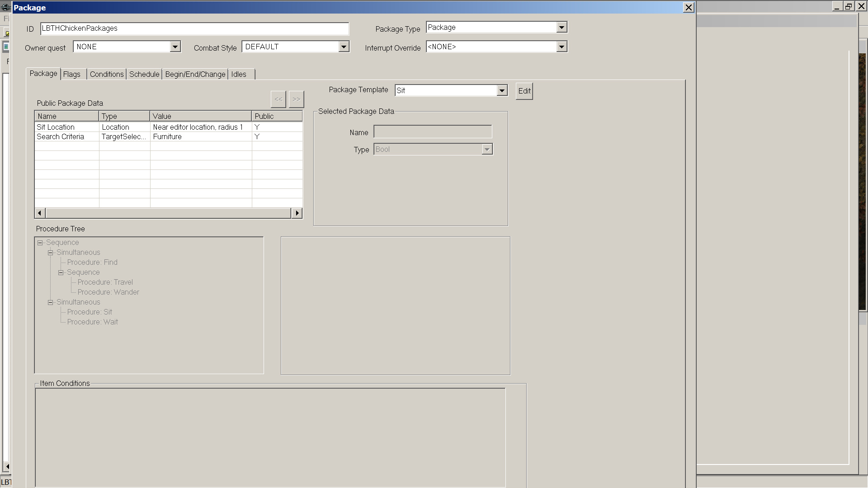The height and width of the screenshot is (488, 868).
Task: Click the Edit button next to template
Action: (524, 91)
